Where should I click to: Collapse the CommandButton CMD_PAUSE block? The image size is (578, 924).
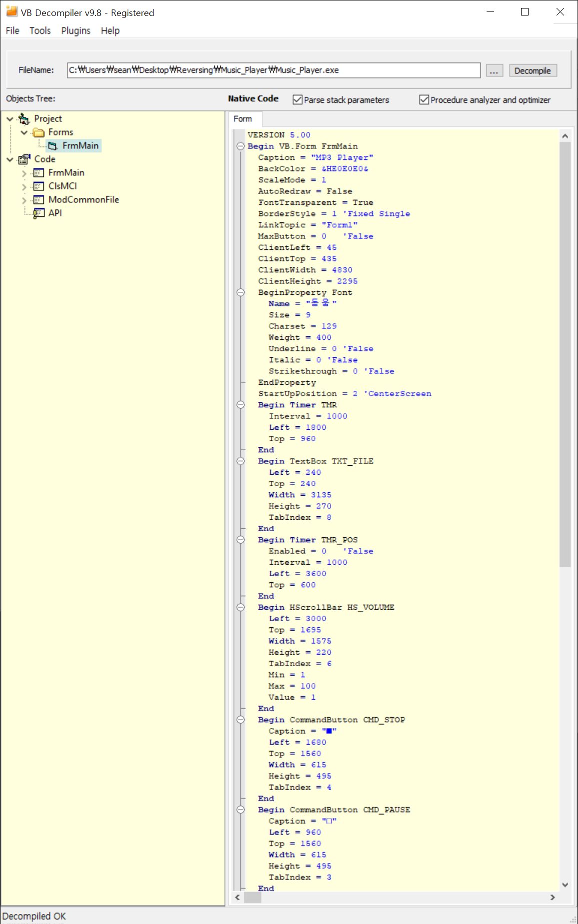pyautogui.click(x=240, y=810)
